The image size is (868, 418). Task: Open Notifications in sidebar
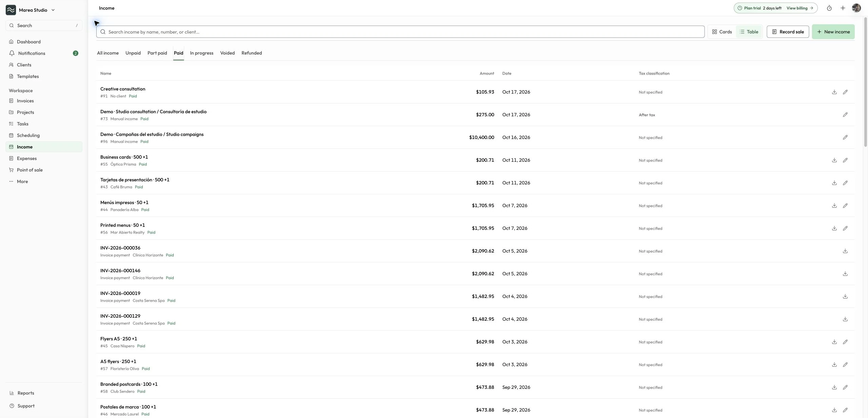coord(44,53)
